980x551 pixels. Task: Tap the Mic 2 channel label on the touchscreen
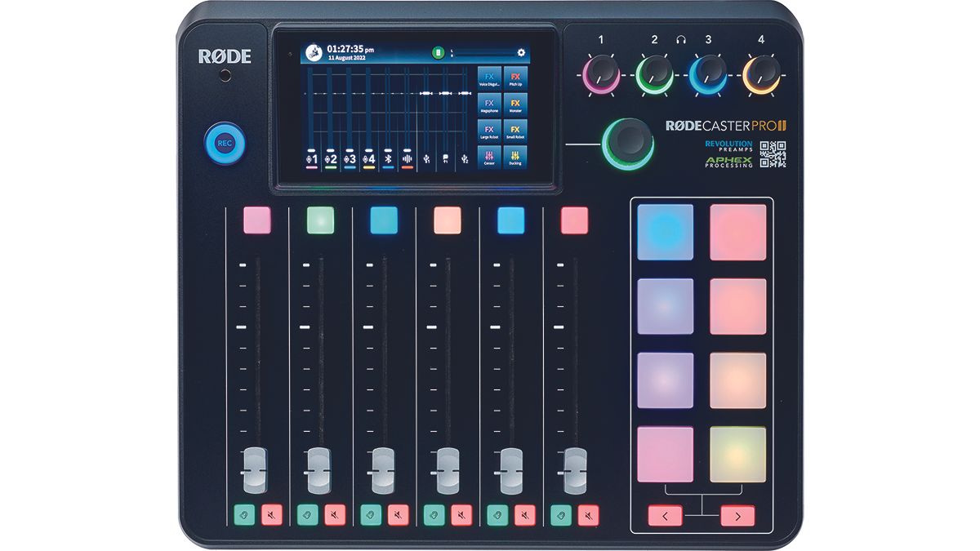[x=330, y=158]
